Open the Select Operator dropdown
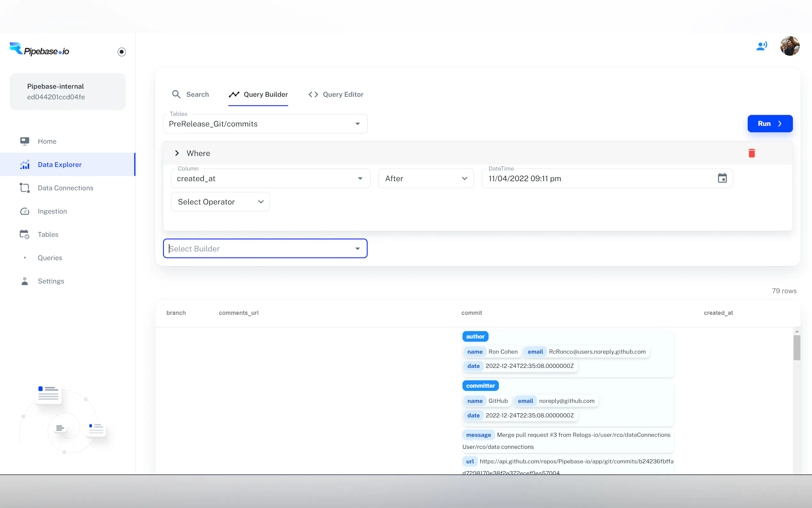This screenshot has height=508, width=812. pyautogui.click(x=220, y=202)
